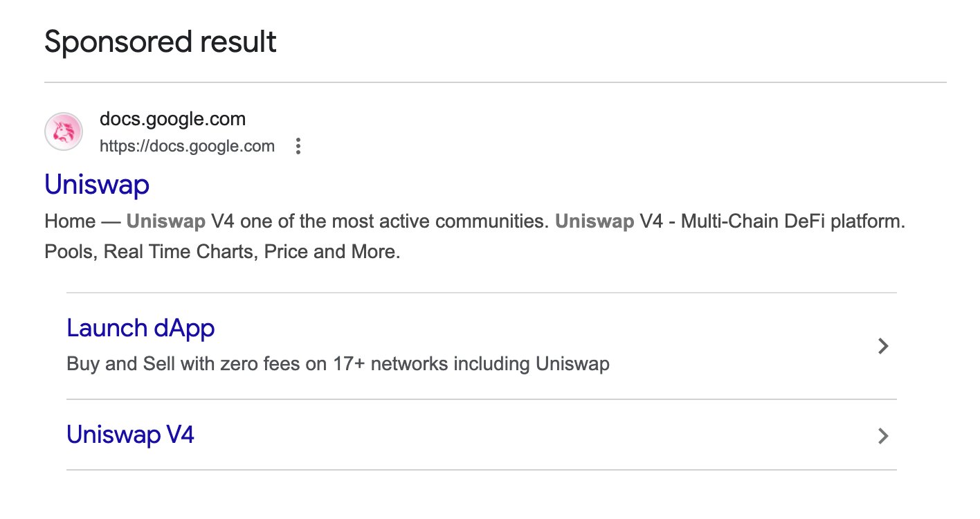Click the 'Home —' text starting the snippet
The width and height of the screenshot is (980, 519).
[82, 222]
